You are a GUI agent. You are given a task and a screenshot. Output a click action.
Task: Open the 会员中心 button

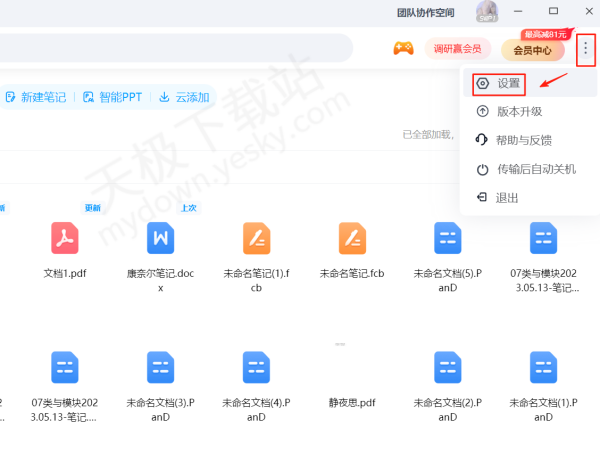(x=532, y=49)
